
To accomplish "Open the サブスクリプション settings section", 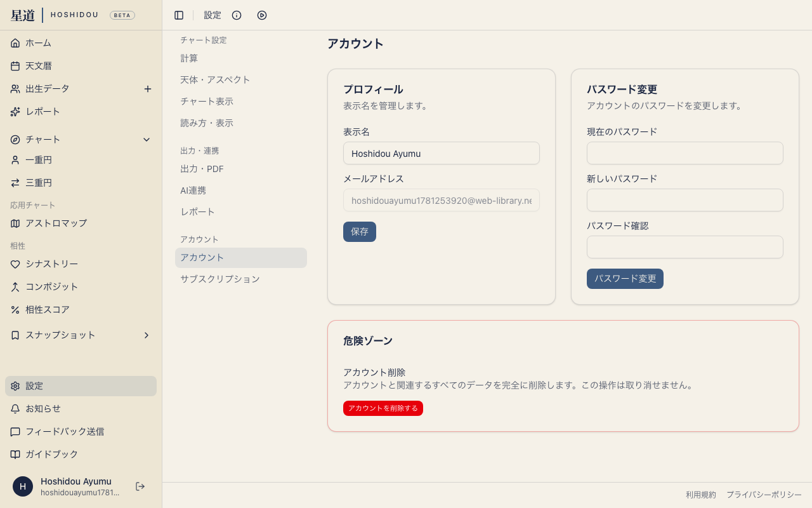I will [241, 279].
